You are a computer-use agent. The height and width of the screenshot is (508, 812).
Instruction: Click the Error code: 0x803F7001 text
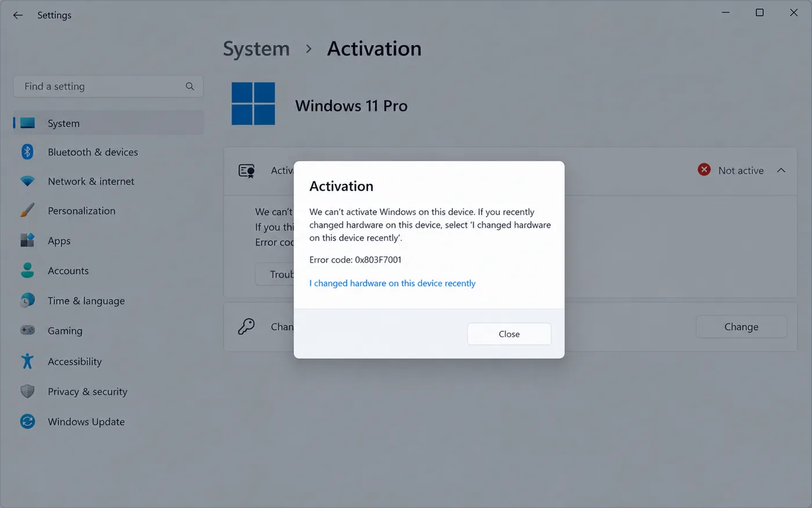pyautogui.click(x=355, y=259)
